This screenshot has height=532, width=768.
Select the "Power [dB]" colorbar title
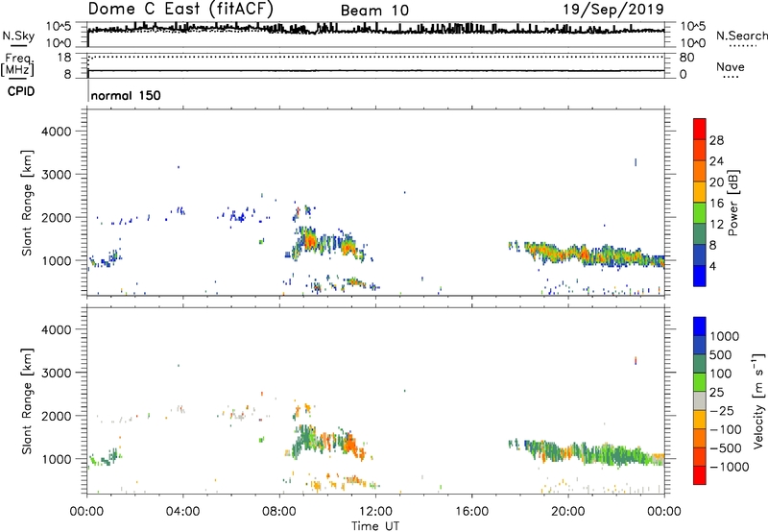tap(733, 203)
